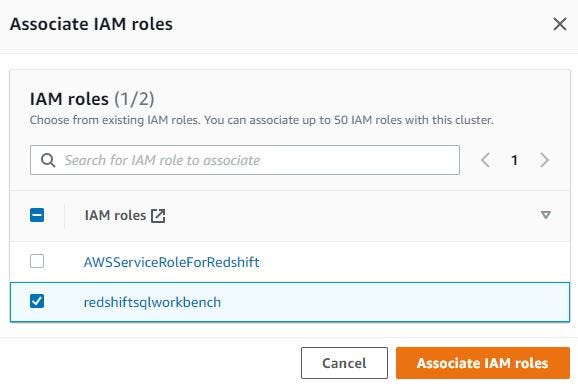Click the IAM roles column header
578x387 pixels.
point(115,215)
